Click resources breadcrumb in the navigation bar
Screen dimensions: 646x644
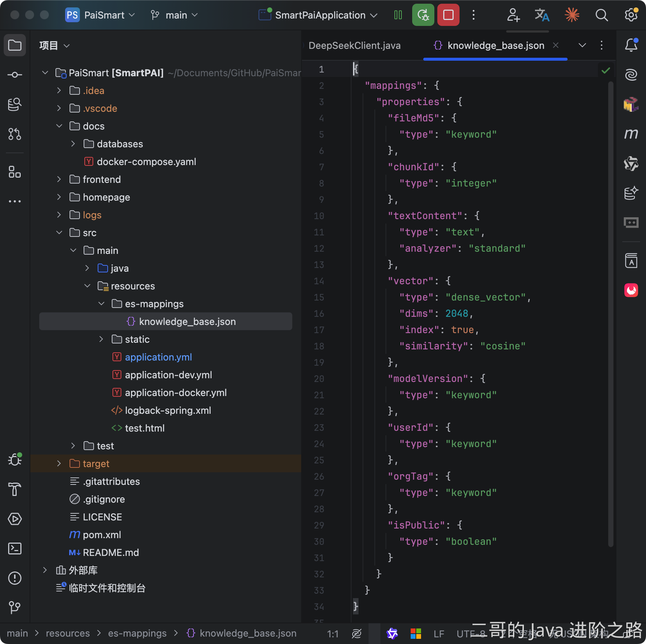(x=68, y=634)
